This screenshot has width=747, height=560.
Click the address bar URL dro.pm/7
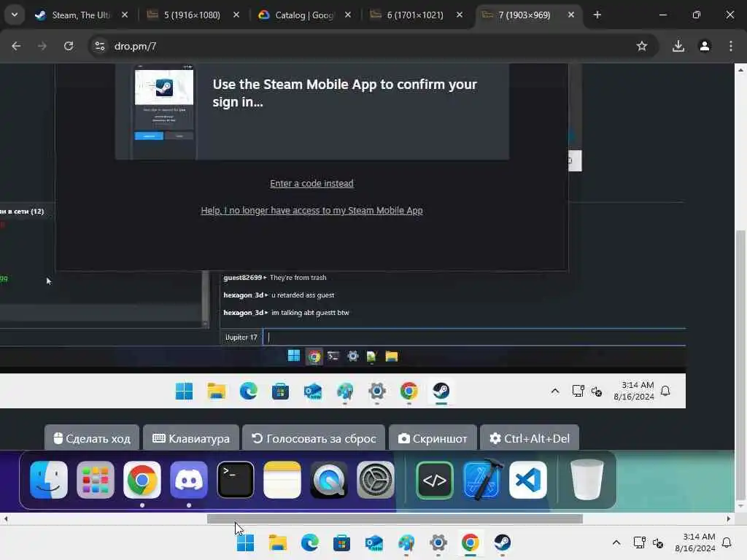coord(135,46)
